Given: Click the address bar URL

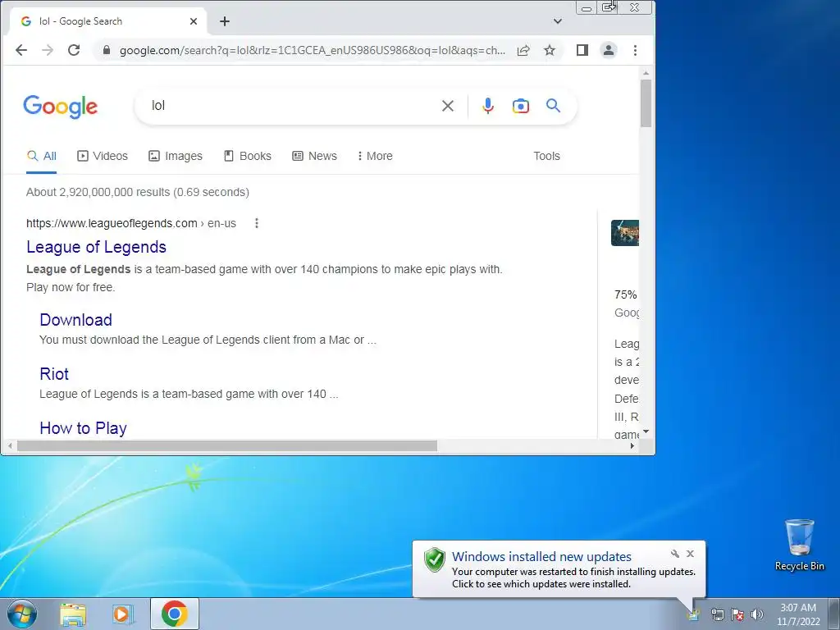Looking at the screenshot, I should (x=313, y=50).
